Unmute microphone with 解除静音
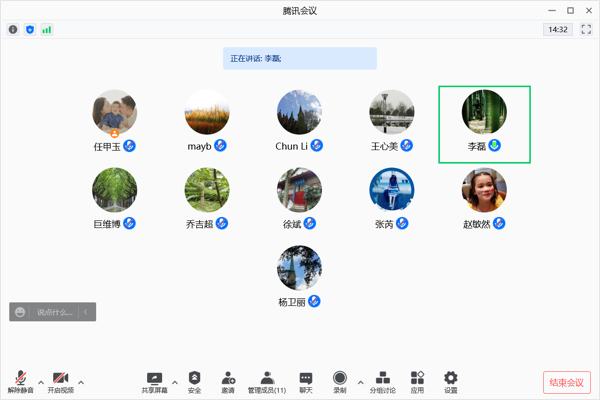600x400 pixels. coord(20,381)
